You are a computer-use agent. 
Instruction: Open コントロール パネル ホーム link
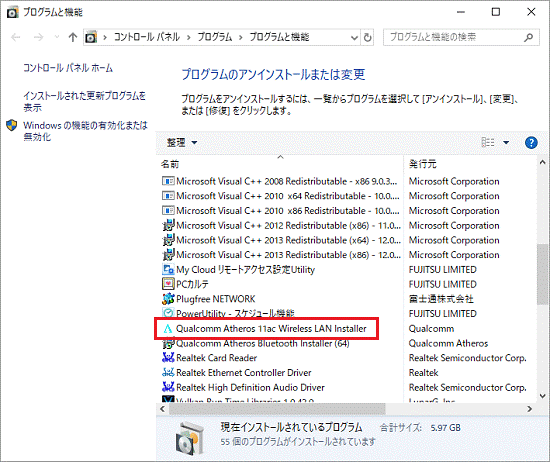68,68
